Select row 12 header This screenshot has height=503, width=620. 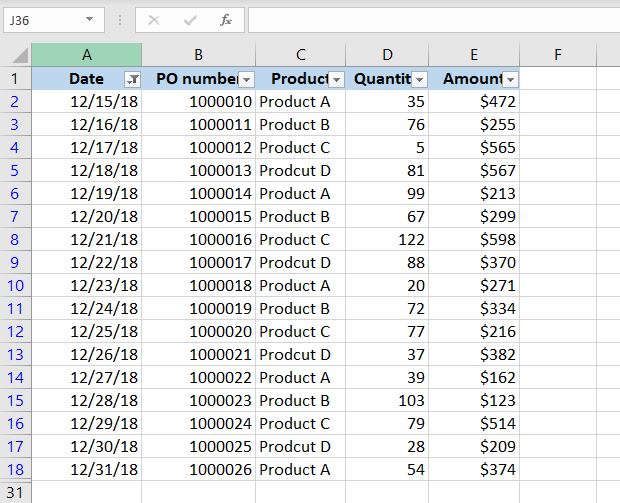[15, 331]
